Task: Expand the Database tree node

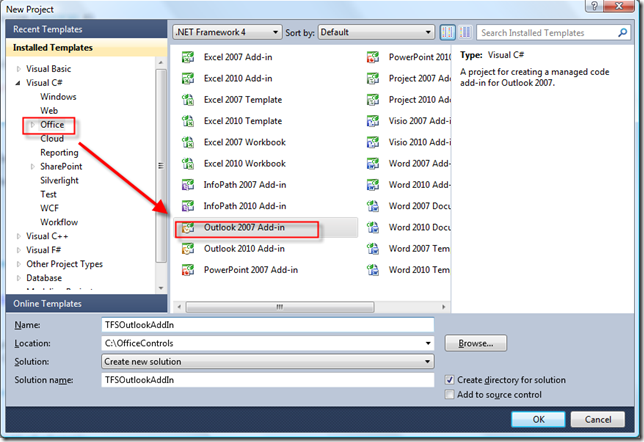Action: click(x=18, y=278)
